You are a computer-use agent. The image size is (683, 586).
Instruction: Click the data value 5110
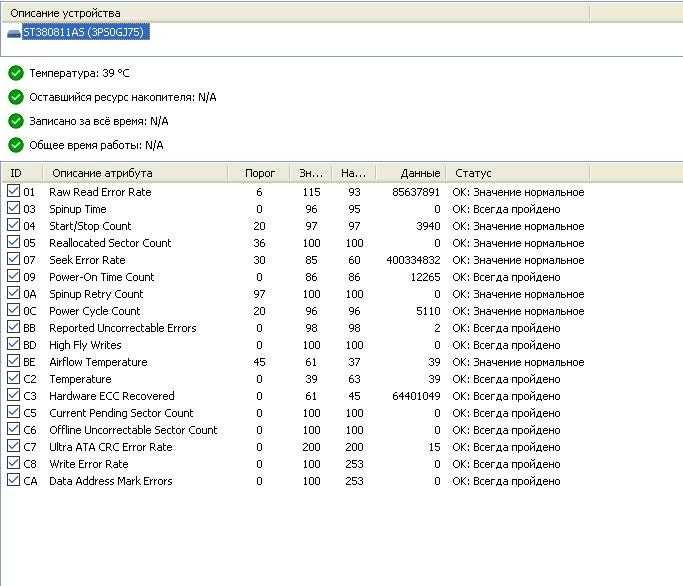pos(428,311)
